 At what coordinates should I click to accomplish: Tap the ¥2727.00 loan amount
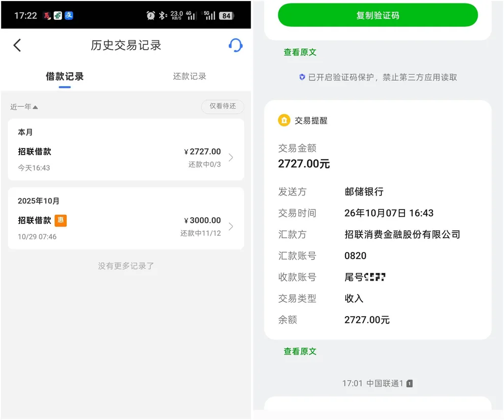tap(202, 152)
